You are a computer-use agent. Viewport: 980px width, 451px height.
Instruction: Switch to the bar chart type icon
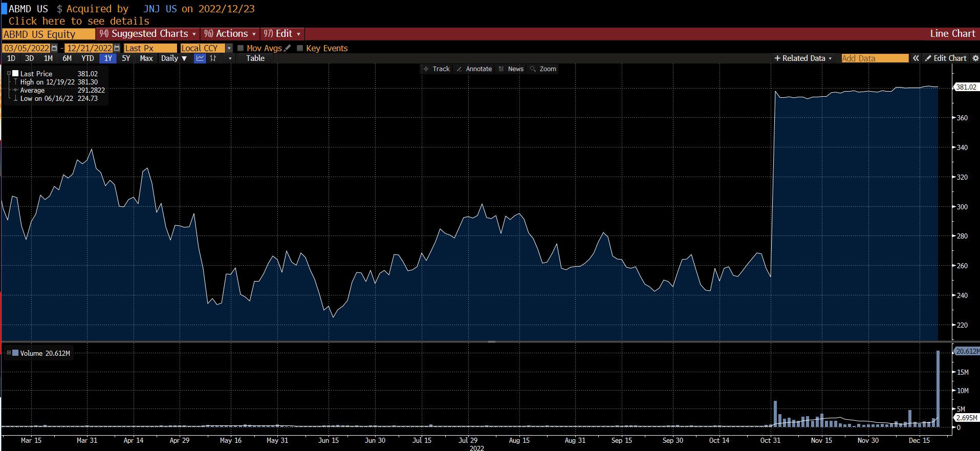213,58
